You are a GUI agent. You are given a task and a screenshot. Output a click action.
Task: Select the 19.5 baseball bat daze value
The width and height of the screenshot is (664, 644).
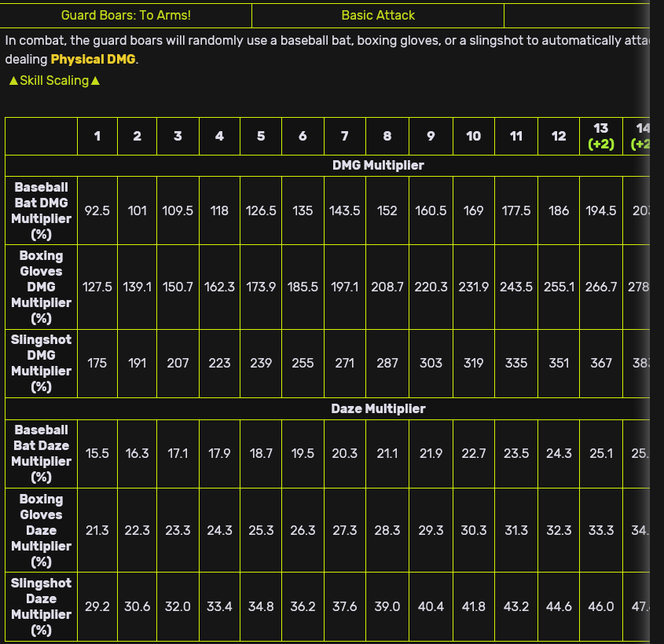click(303, 454)
